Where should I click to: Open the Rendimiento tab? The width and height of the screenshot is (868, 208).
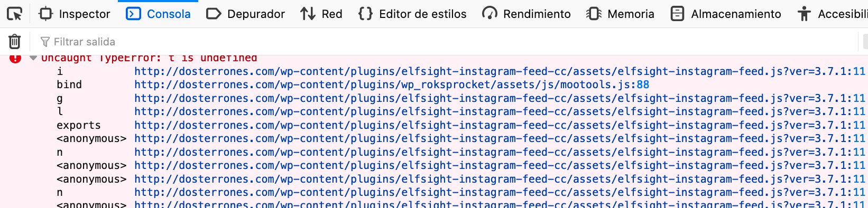pyautogui.click(x=527, y=14)
